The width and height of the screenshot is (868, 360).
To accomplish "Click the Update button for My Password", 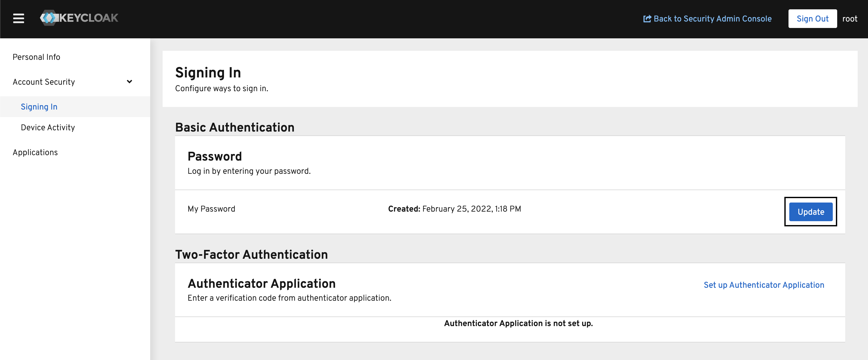I will pyautogui.click(x=810, y=212).
